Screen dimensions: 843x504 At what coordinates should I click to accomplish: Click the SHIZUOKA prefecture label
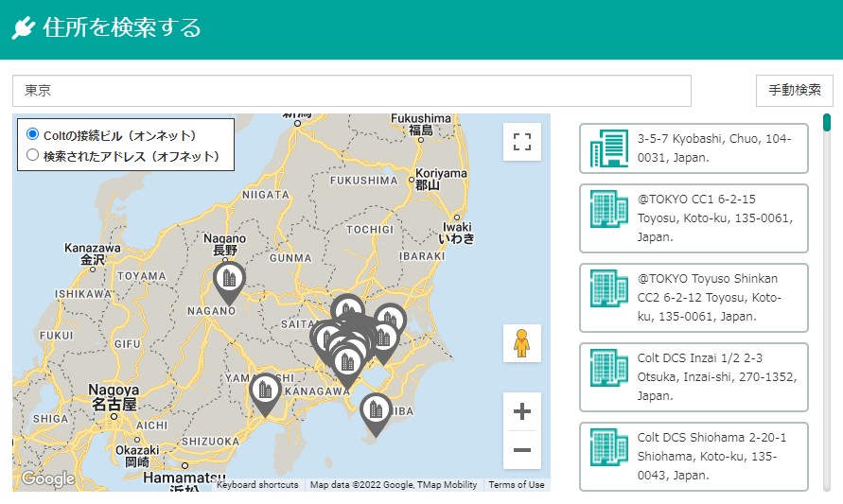click(210, 442)
